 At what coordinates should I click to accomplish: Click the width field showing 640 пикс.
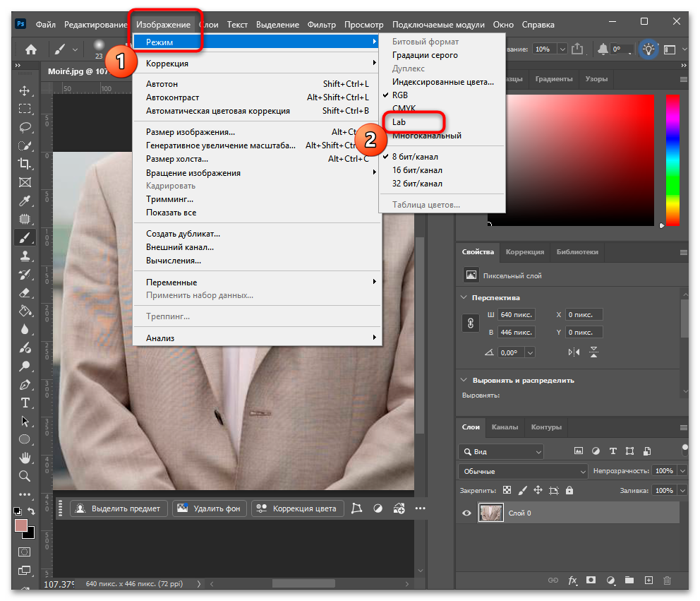coord(517,314)
